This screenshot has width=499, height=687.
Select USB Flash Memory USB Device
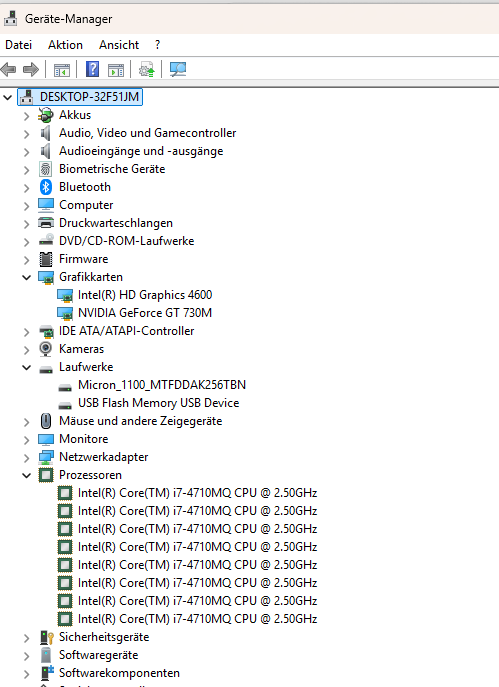click(159, 403)
